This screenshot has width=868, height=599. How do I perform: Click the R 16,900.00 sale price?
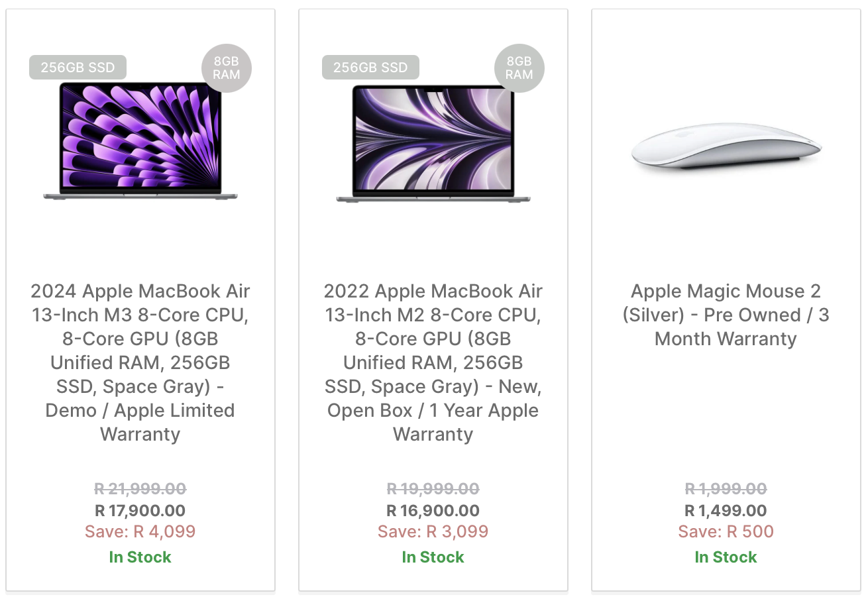433,511
